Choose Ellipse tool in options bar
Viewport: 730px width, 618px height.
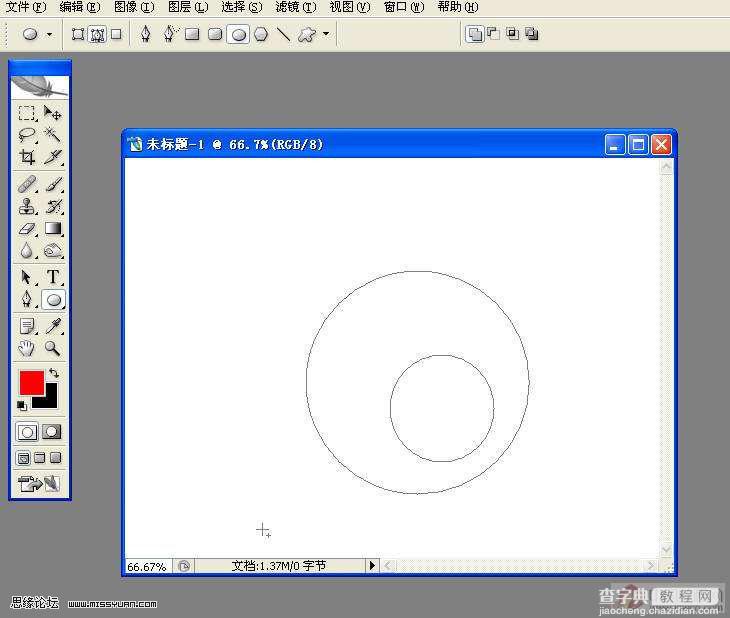click(238, 35)
